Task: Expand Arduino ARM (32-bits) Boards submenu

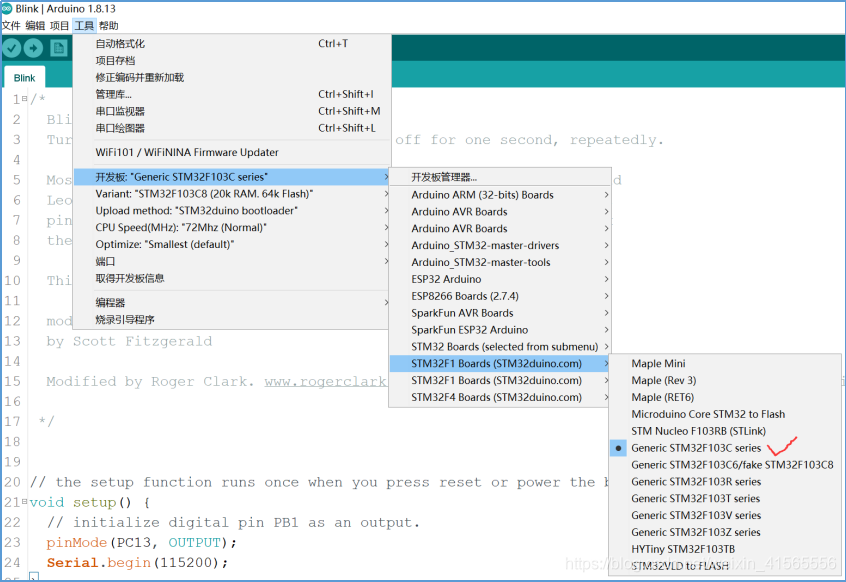Action: pyautogui.click(x=500, y=195)
